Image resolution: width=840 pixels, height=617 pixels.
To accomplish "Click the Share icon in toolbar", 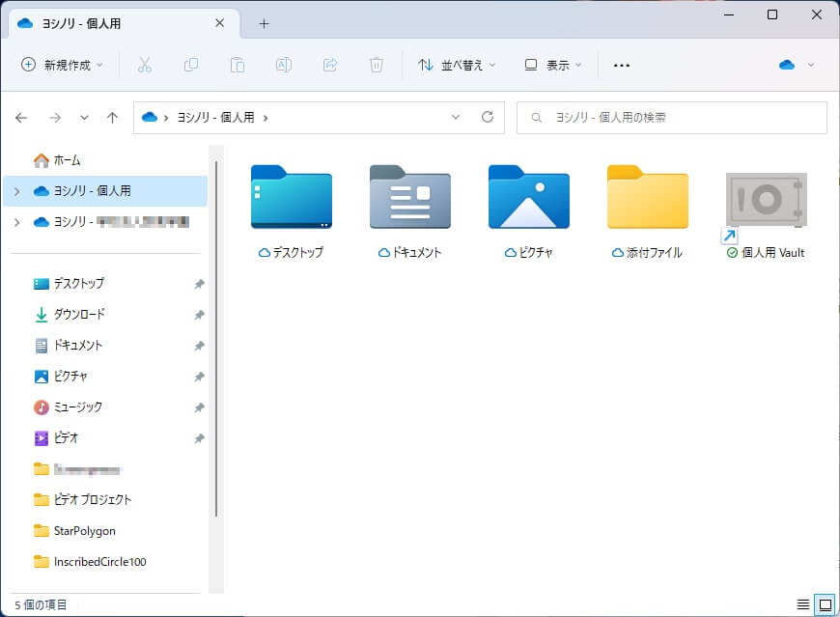I will pyautogui.click(x=330, y=65).
